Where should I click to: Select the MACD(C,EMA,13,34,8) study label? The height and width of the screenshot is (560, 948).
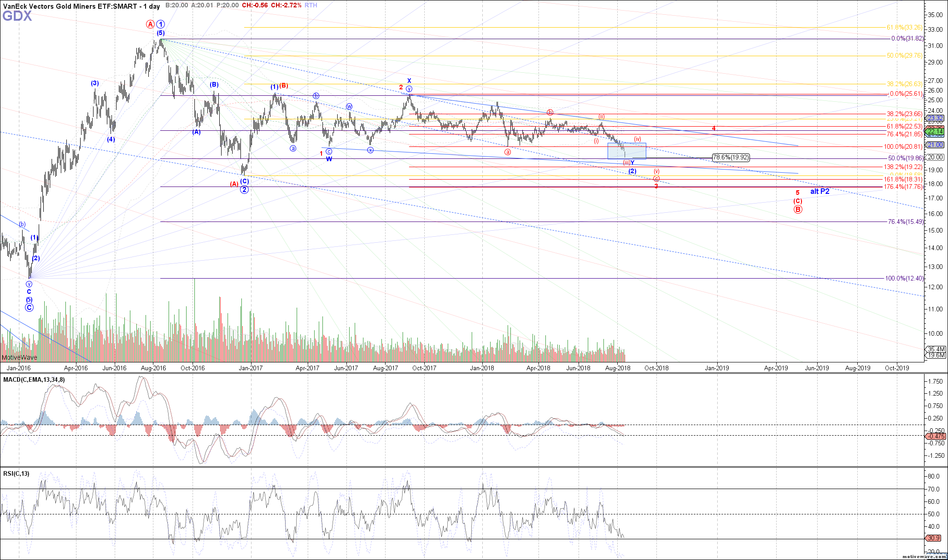34,379
